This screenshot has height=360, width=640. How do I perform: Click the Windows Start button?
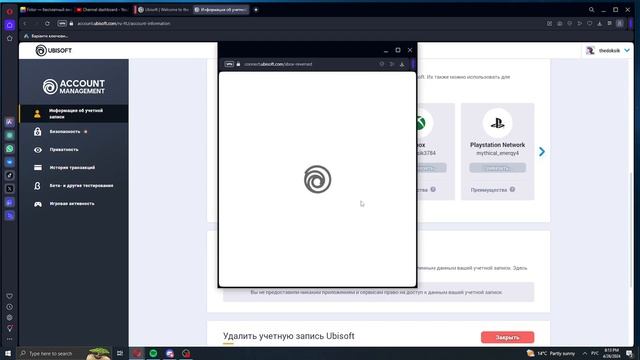[x=8, y=353]
